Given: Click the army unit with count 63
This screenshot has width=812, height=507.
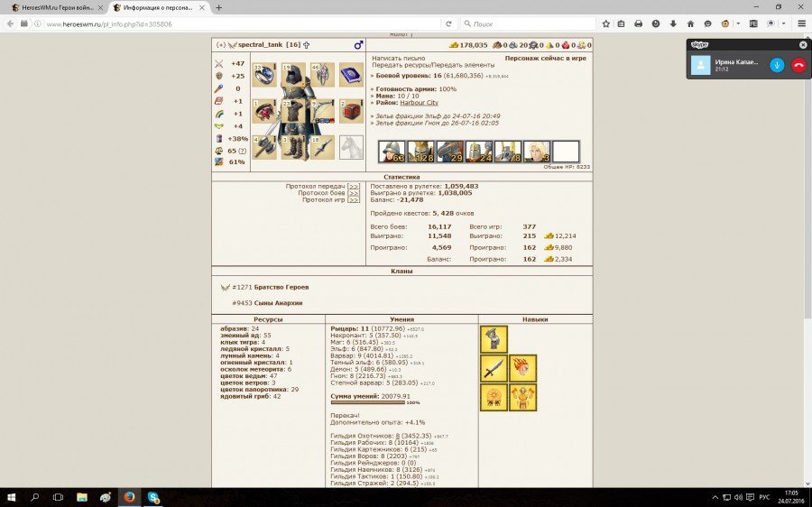Looking at the screenshot, I should [x=392, y=152].
